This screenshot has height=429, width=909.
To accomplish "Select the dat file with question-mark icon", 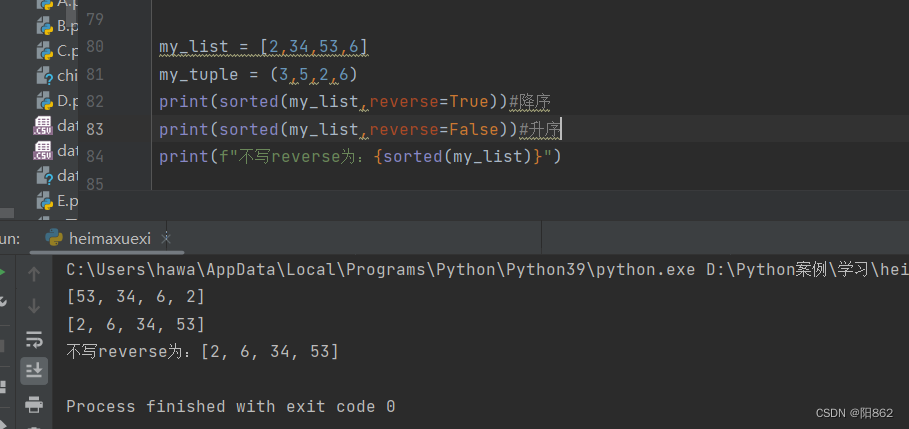I will [x=57, y=174].
